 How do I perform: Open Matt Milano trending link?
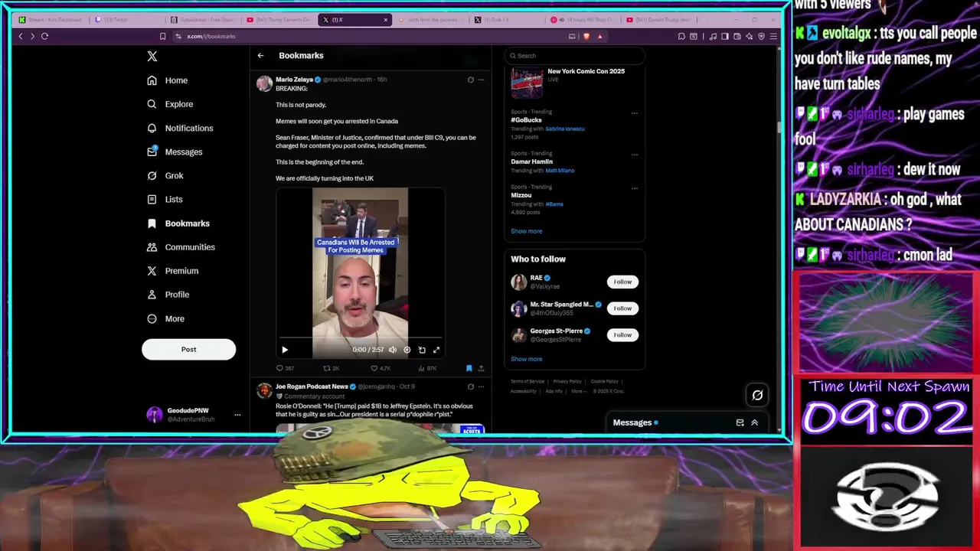[x=560, y=171]
